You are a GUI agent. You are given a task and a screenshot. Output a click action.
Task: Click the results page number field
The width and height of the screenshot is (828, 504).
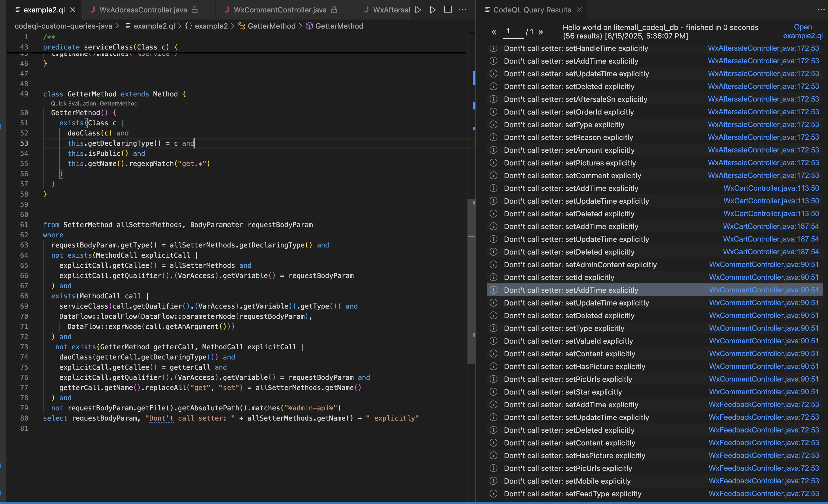513,31
